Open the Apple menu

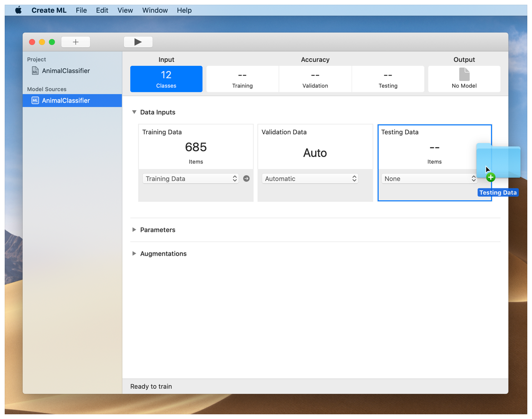(18, 10)
